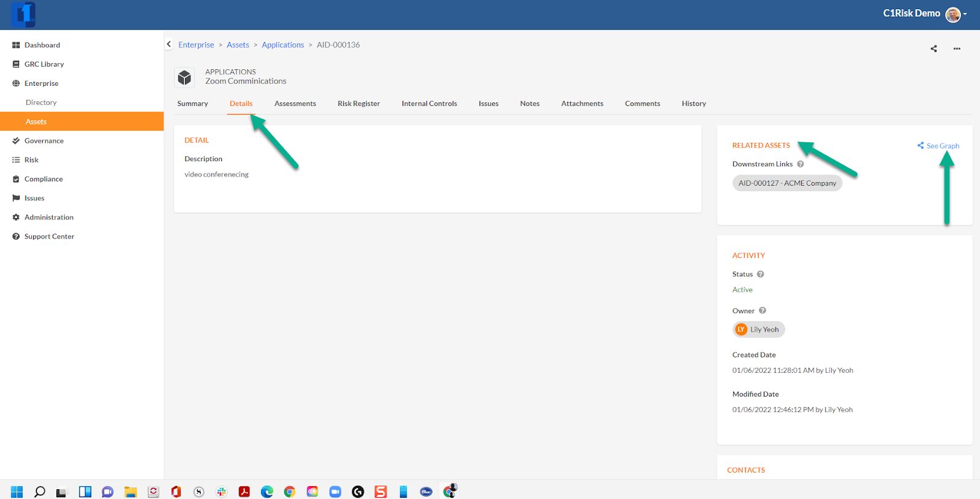The width and height of the screenshot is (980, 499).
Task: Open Slack from the taskbar
Action: (x=222, y=492)
